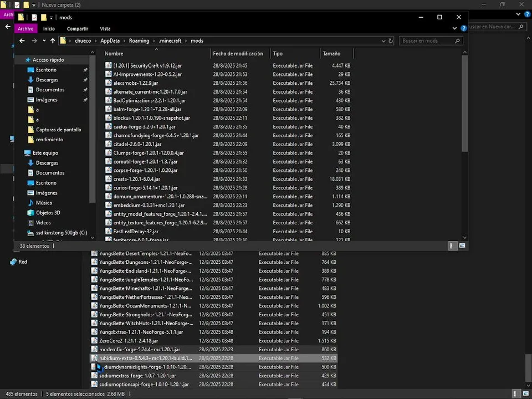Select .minecraft in the address breadcrumb
This screenshot has width=532, height=399.
click(170, 40)
